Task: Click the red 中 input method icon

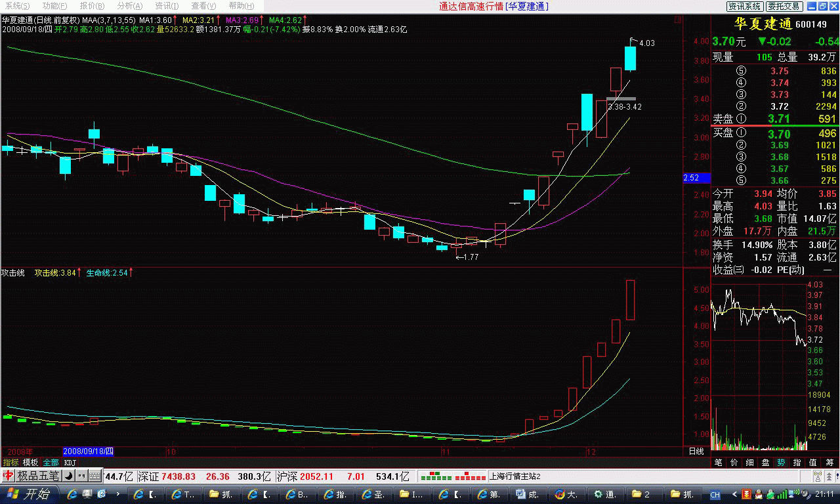Action: click(x=8, y=476)
